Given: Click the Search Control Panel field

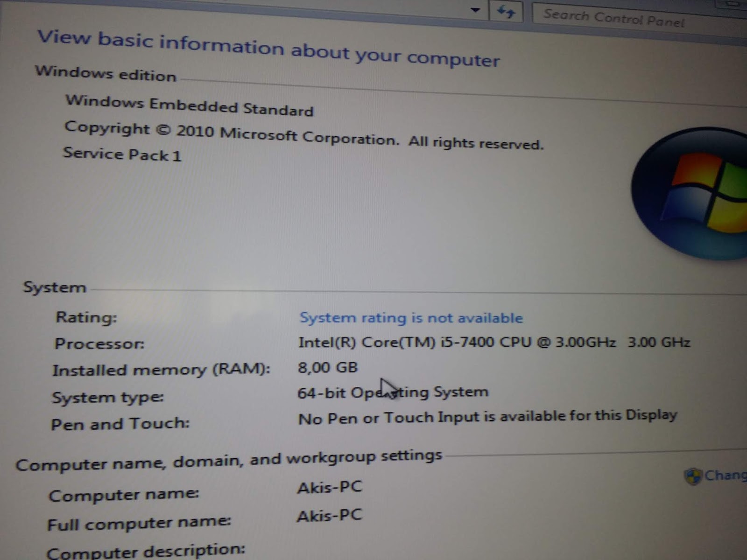Looking at the screenshot, I should coord(640,19).
